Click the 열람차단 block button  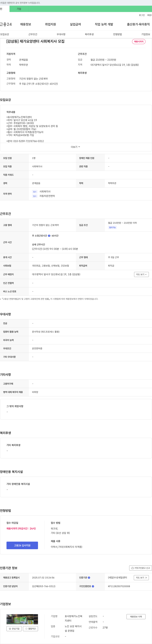pos(31,629)
